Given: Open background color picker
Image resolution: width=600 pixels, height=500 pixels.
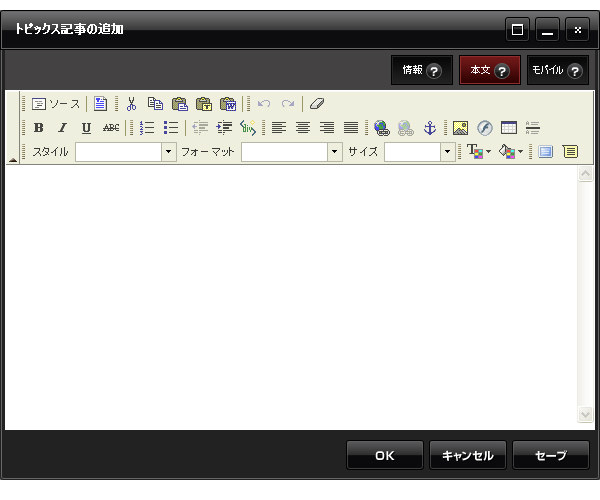Looking at the screenshot, I should tap(511, 151).
